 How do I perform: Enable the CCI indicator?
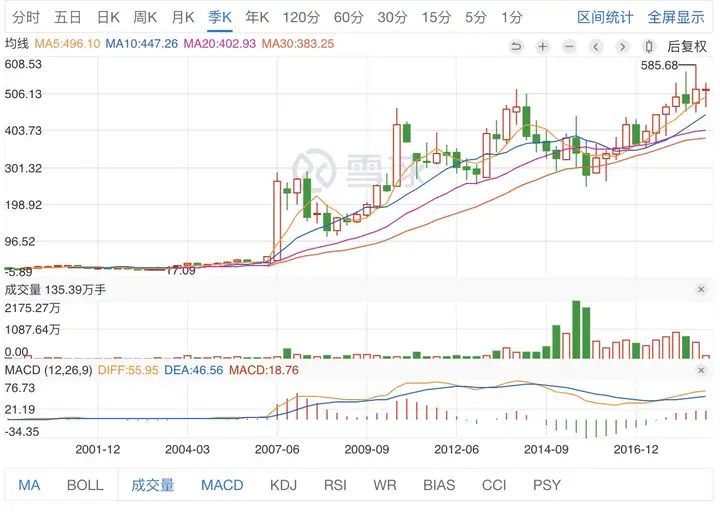point(494,485)
